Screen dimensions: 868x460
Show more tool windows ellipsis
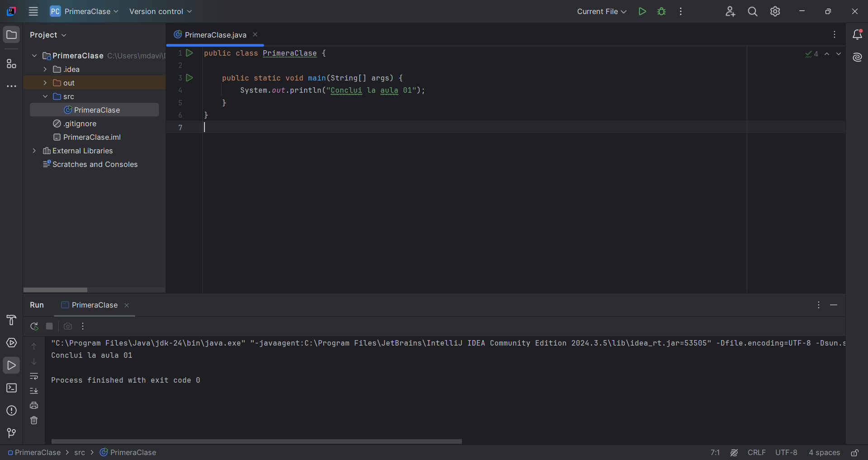11,86
